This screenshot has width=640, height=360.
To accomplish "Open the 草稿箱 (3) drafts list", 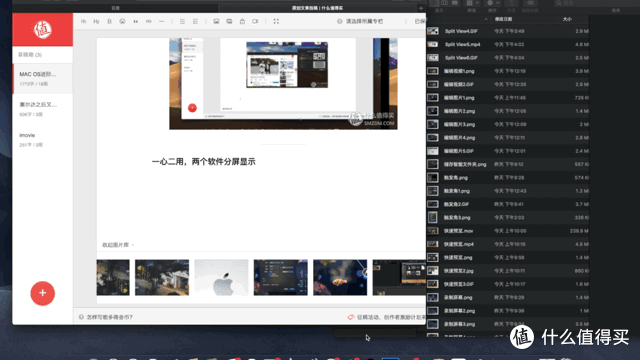I will coord(30,55).
